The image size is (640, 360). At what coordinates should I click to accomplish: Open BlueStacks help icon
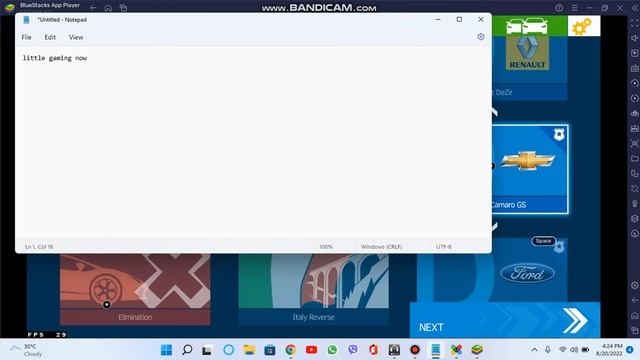point(559,8)
